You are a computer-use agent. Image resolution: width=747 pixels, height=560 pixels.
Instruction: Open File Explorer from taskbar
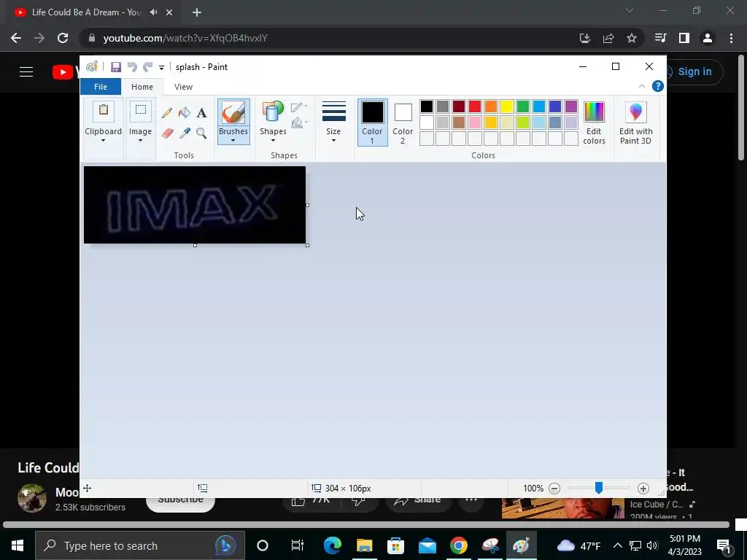point(364,545)
